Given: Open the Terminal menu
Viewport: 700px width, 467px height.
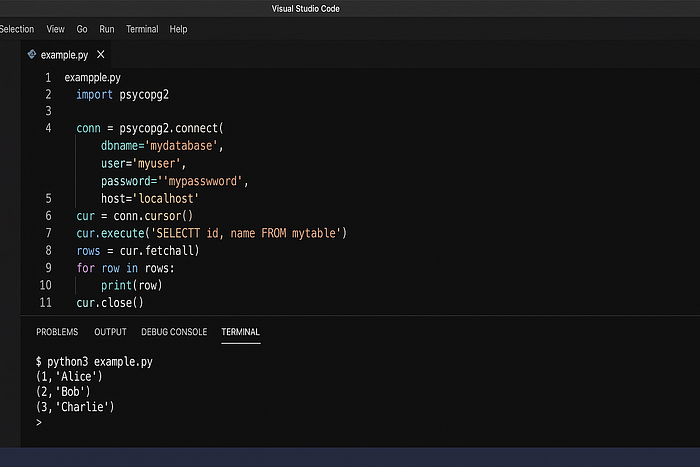Looking at the screenshot, I should 142,29.
